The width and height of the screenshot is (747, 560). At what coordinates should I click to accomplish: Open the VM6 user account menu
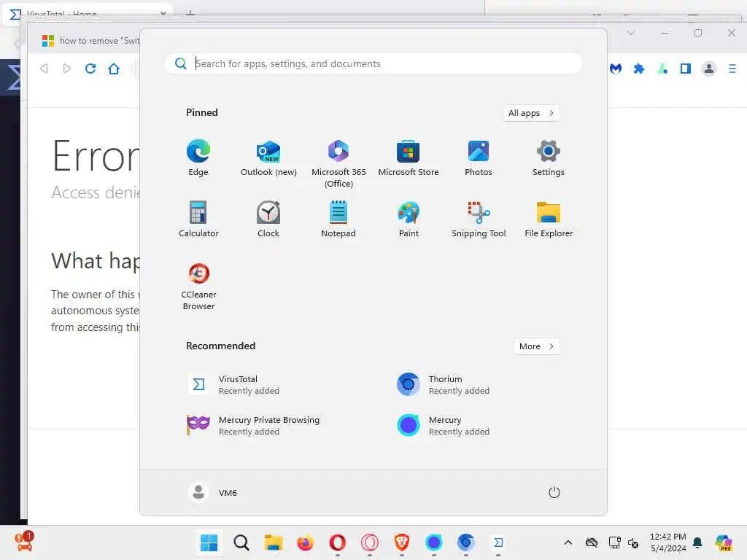213,492
